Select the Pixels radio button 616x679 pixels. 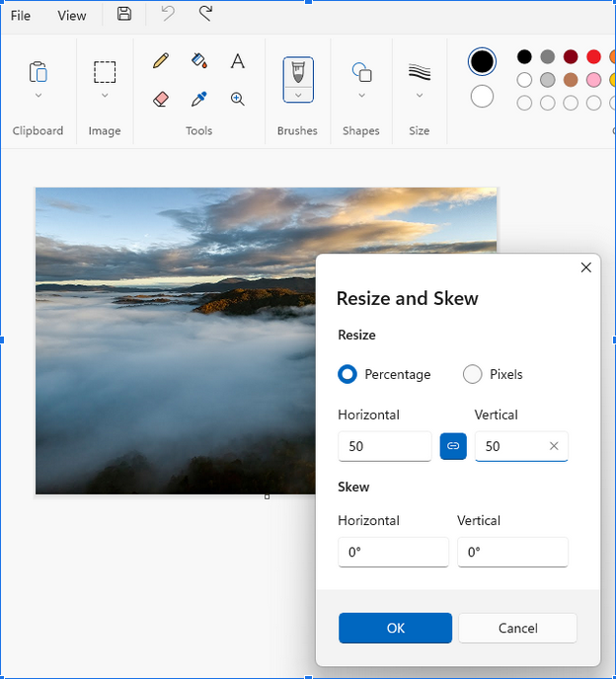472,374
